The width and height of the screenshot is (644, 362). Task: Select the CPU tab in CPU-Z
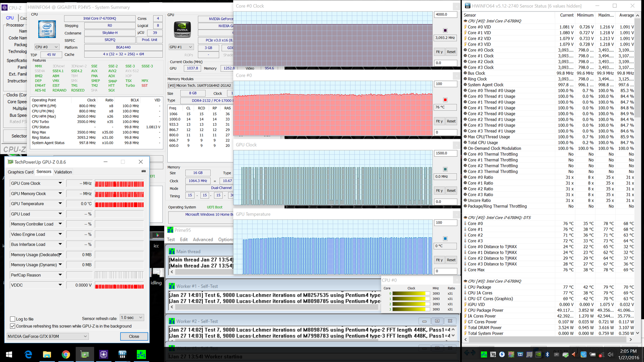coord(10,18)
